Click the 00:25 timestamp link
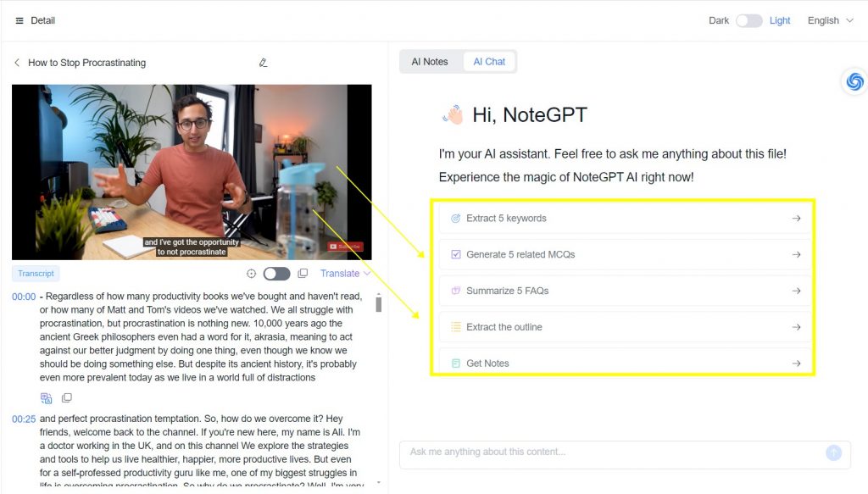This screenshot has height=494, width=868. point(25,419)
